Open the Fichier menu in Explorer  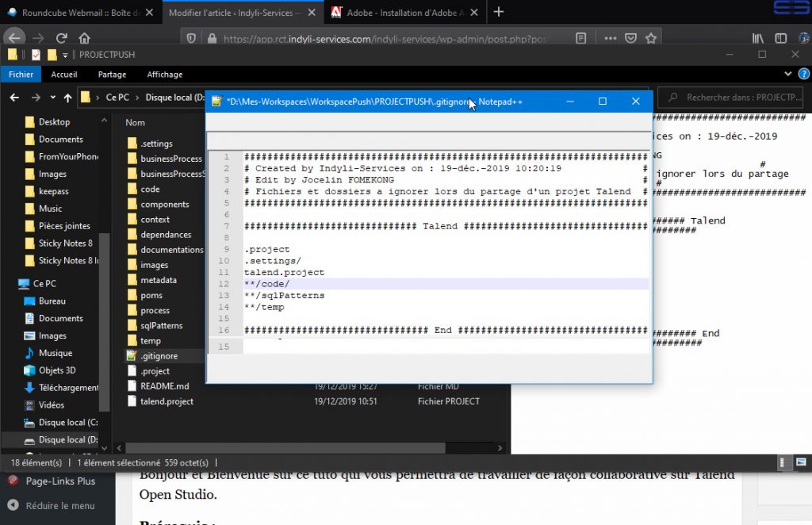[21, 74]
